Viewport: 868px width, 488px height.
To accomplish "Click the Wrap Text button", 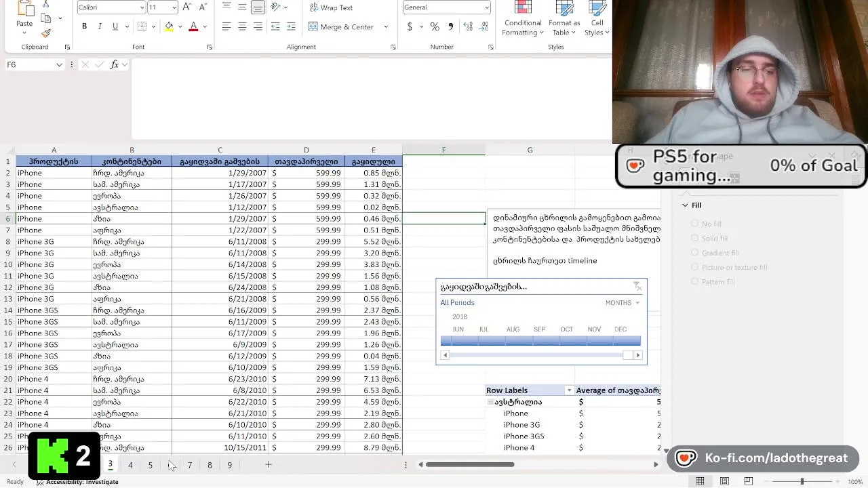I will pyautogui.click(x=331, y=7).
